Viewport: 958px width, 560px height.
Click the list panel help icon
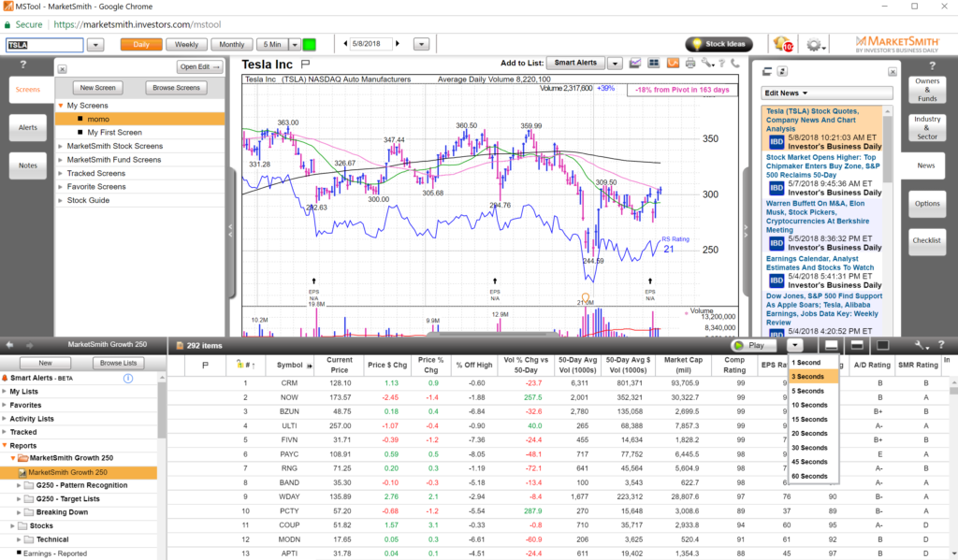click(941, 345)
